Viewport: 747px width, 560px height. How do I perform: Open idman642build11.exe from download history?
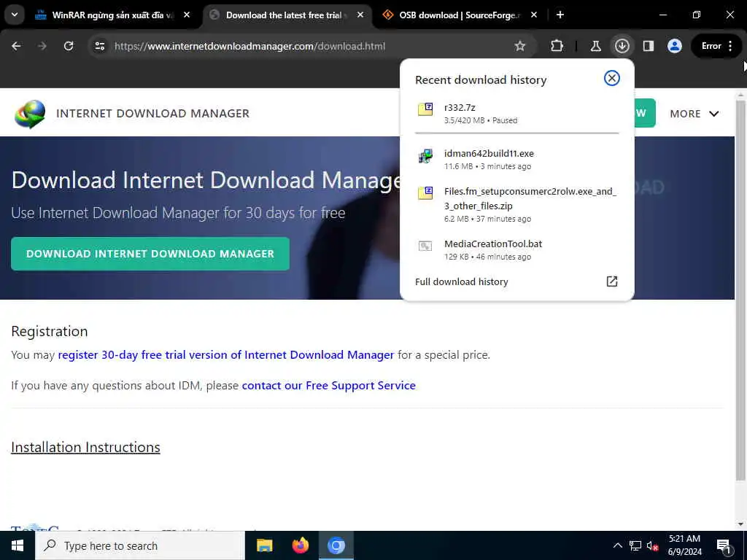(x=517, y=159)
